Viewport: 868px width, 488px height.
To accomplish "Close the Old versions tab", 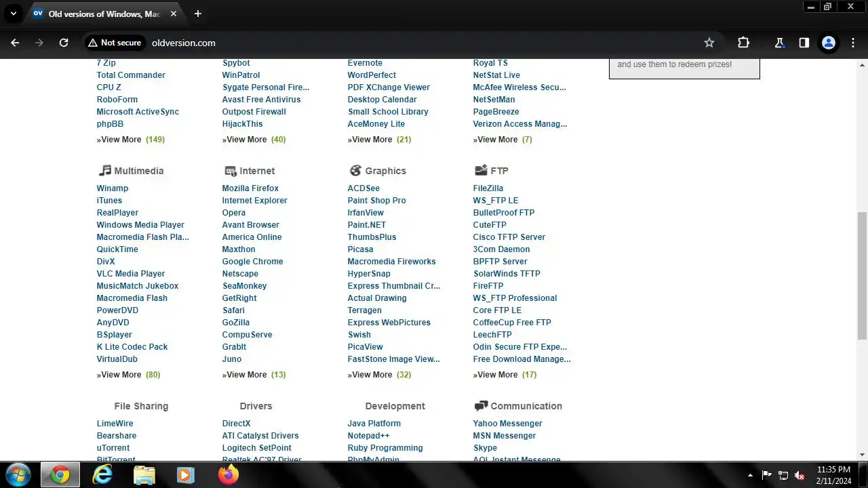I will point(174,14).
